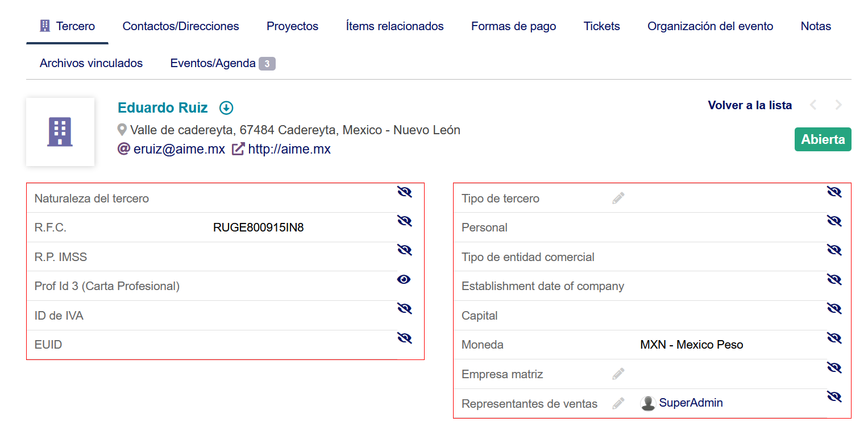Switch to the Notas tab

[x=816, y=26]
